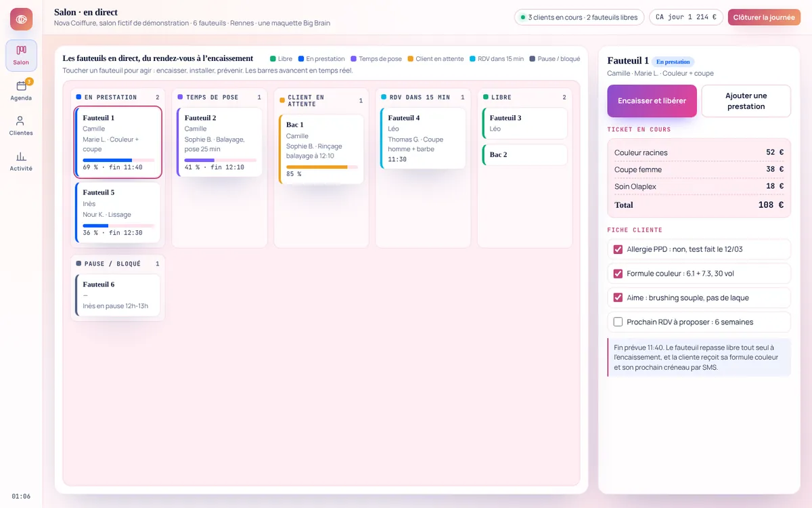812x508 pixels.
Task: Click Fauteuil 5 progress bar at 36 %
Action: 118,226
